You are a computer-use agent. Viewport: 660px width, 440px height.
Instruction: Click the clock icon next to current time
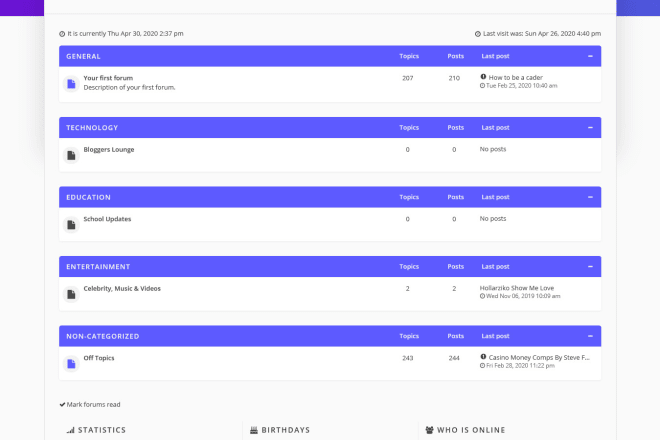point(62,34)
